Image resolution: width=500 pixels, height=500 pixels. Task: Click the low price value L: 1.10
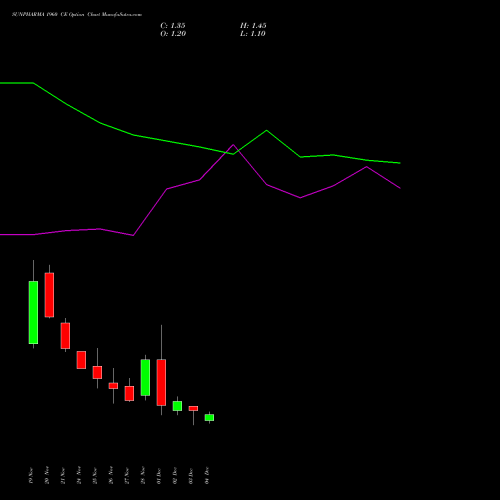pyautogui.click(x=253, y=34)
